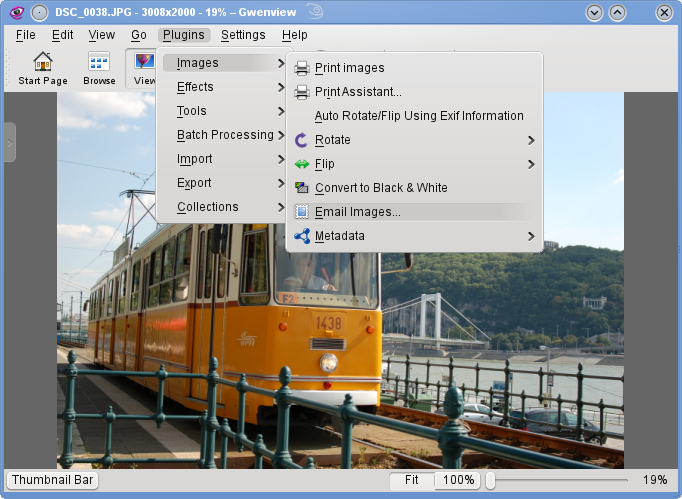Click the printer icon beside Print images

[x=302, y=68]
